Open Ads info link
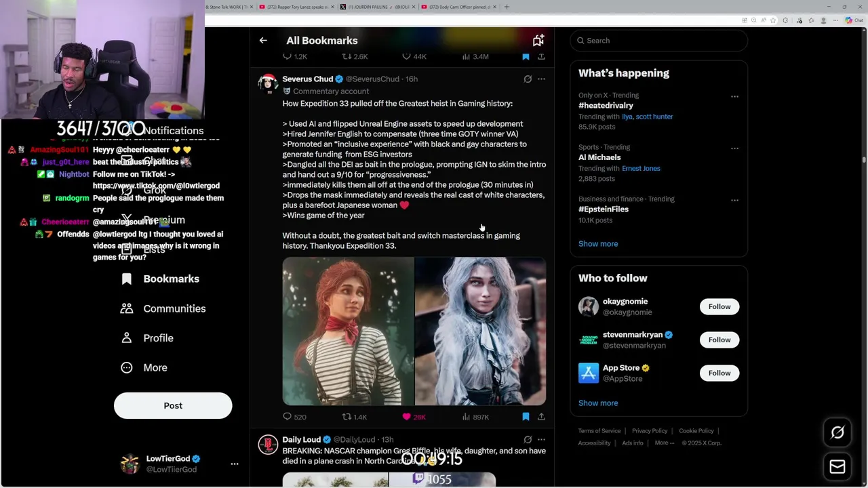 point(633,443)
